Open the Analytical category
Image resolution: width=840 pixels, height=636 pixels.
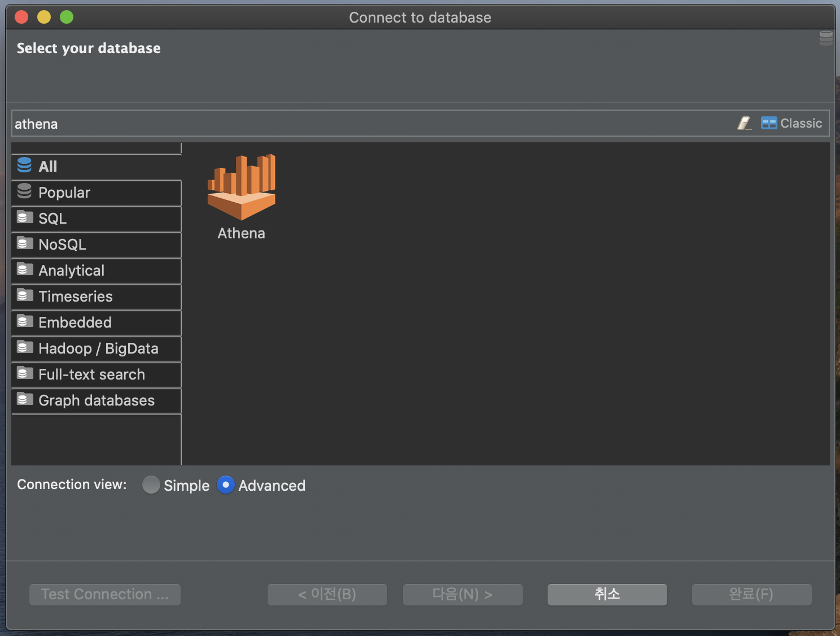point(97,271)
